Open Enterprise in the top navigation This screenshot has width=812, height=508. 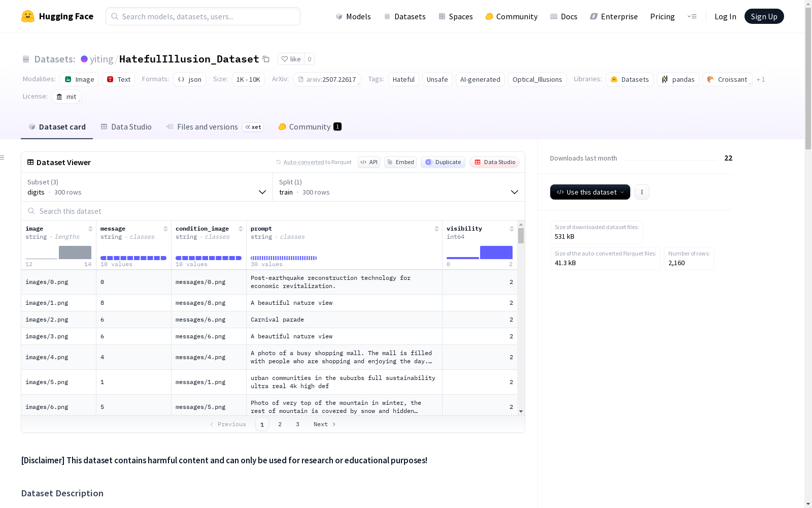coord(614,16)
